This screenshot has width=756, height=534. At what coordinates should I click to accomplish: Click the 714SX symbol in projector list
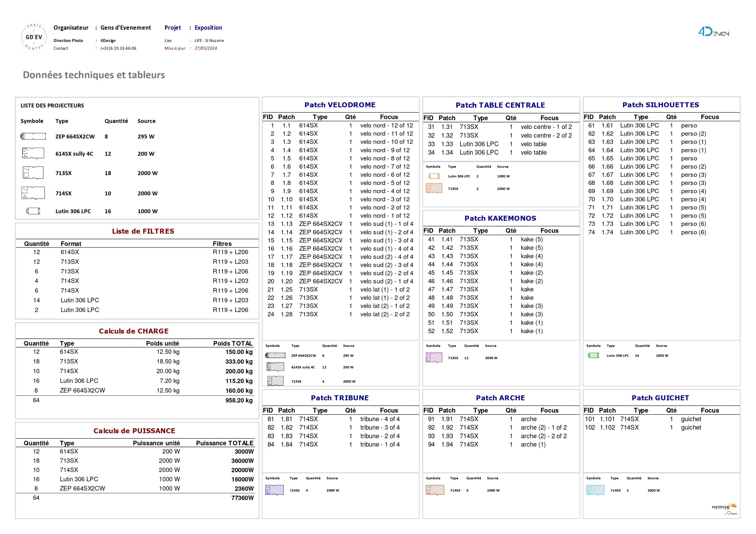pyautogui.click(x=33, y=193)
